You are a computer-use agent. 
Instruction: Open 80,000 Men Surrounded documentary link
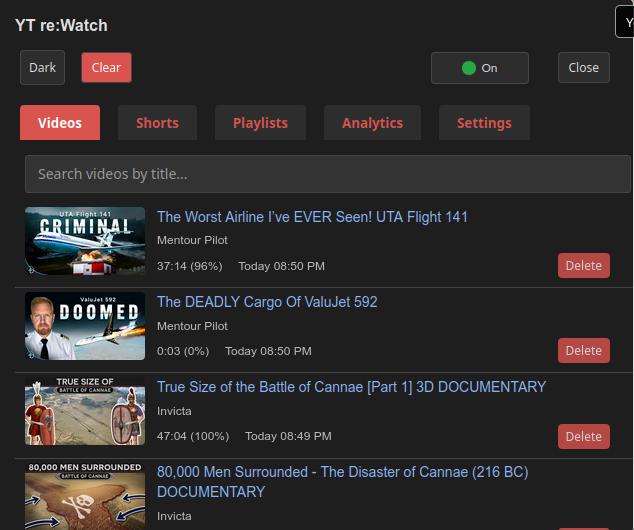click(342, 482)
